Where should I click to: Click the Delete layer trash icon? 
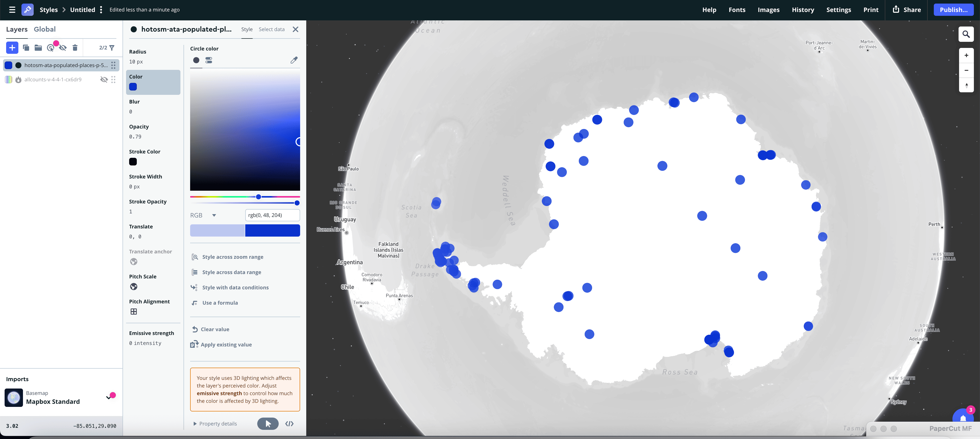75,47
